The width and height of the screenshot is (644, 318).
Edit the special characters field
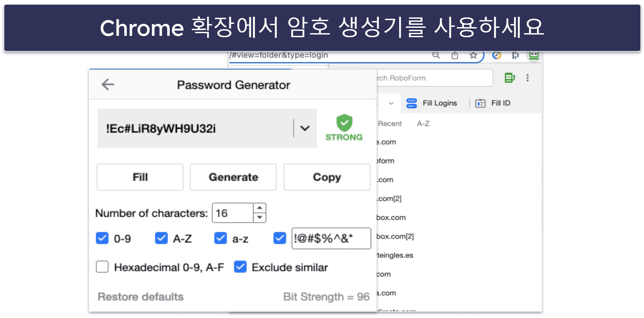331,238
